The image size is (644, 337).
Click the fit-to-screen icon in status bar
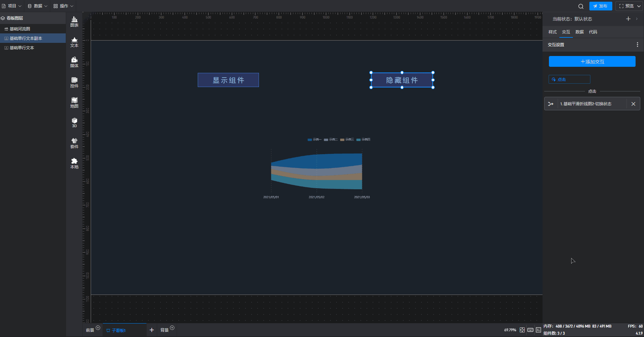pyautogui.click(x=522, y=330)
